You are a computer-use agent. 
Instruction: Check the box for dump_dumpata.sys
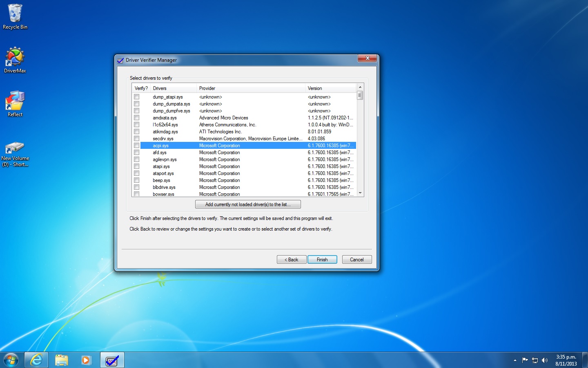[137, 104]
